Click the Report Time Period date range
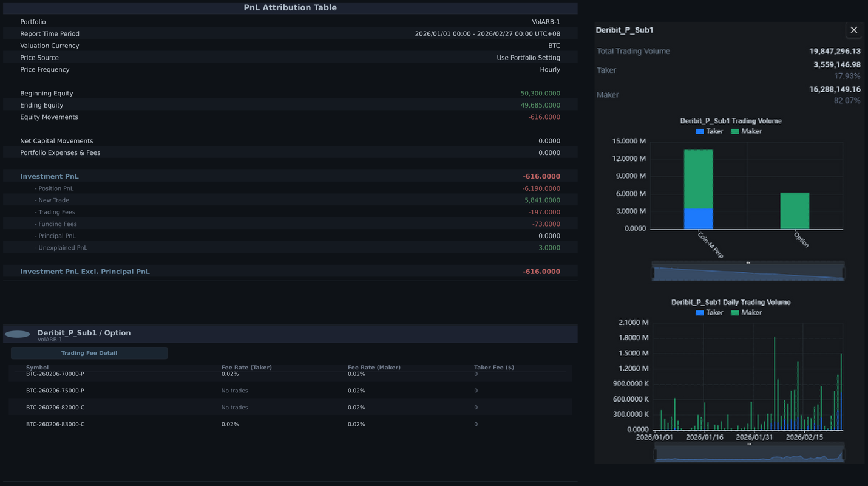 pos(487,34)
